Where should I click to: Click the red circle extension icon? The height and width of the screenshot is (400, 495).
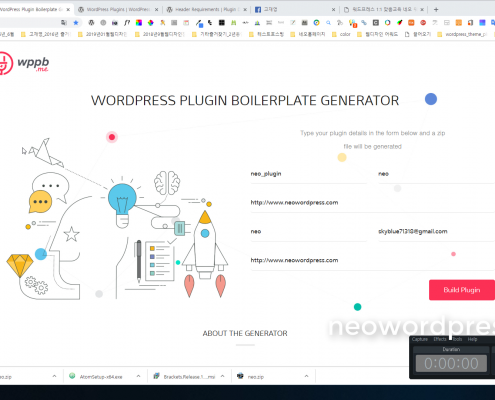[423, 23]
